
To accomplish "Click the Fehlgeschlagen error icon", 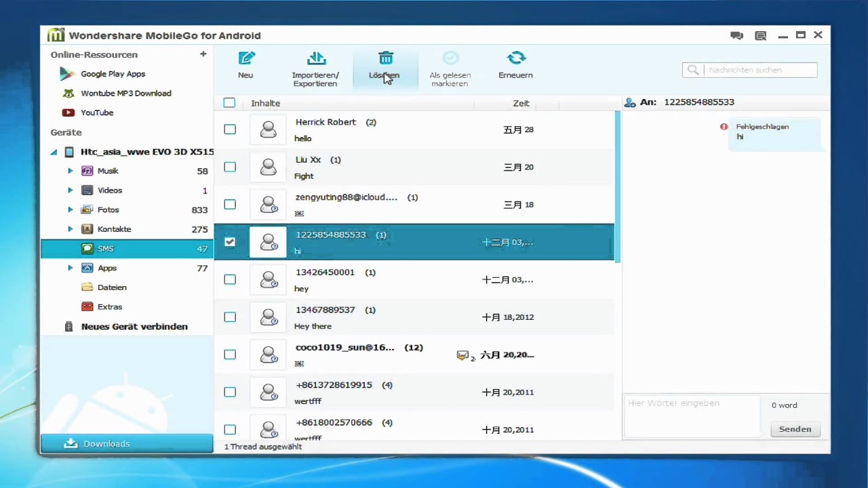I will pos(724,127).
